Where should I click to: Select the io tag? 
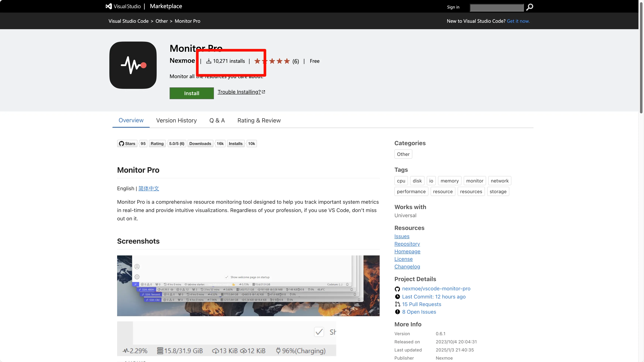pyautogui.click(x=431, y=181)
